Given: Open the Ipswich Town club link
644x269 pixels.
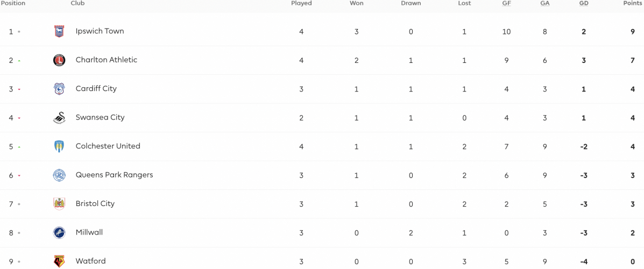Looking at the screenshot, I should click(x=100, y=31).
